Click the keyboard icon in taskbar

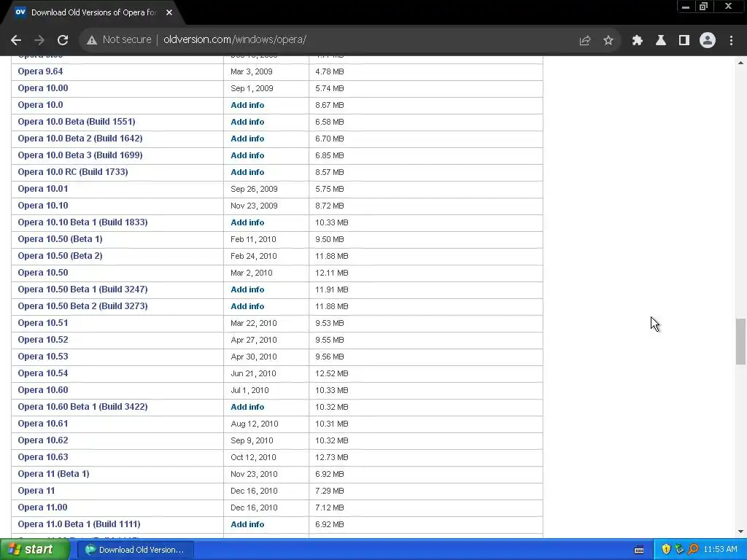(x=639, y=550)
